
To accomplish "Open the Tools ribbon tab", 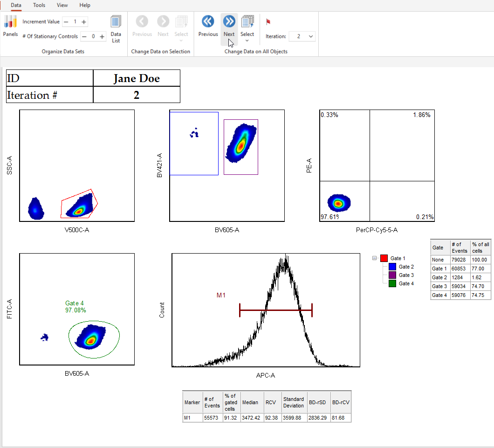I will click(x=39, y=5).
